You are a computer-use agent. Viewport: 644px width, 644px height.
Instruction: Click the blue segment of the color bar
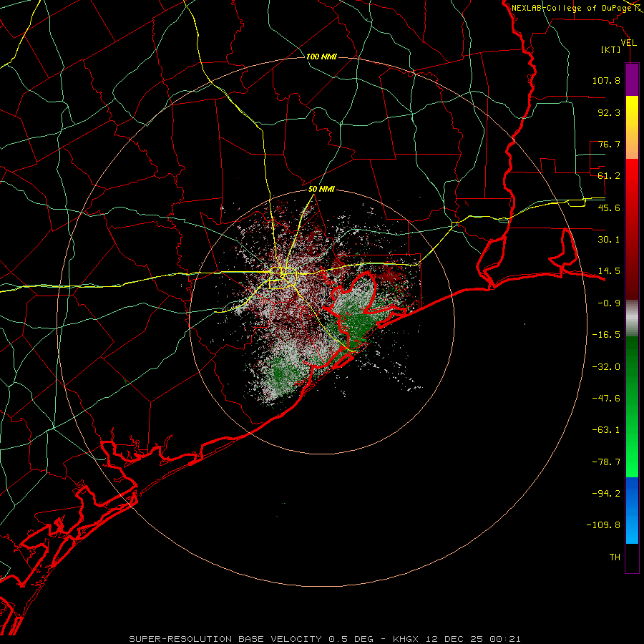click(x=632, y=510)
